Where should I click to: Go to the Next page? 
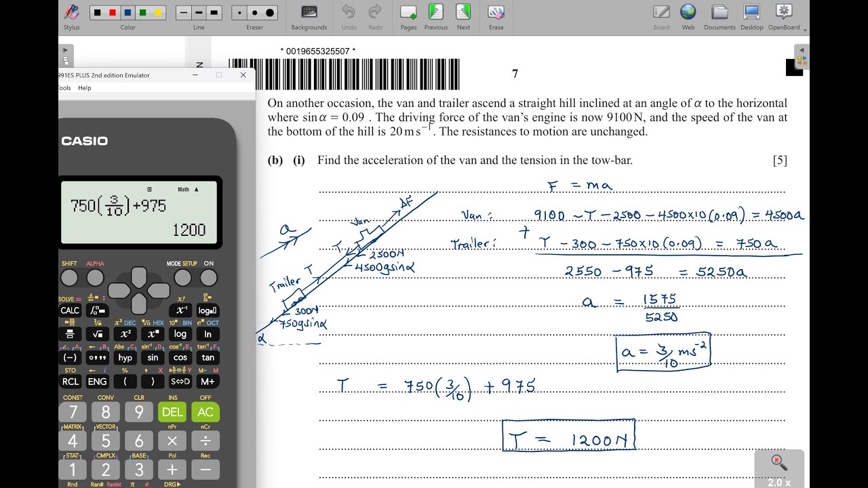(x=463, y=17)
